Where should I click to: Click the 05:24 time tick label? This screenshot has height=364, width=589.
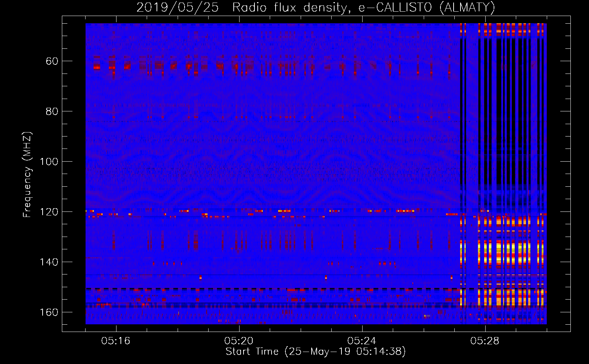click(362, 341)
